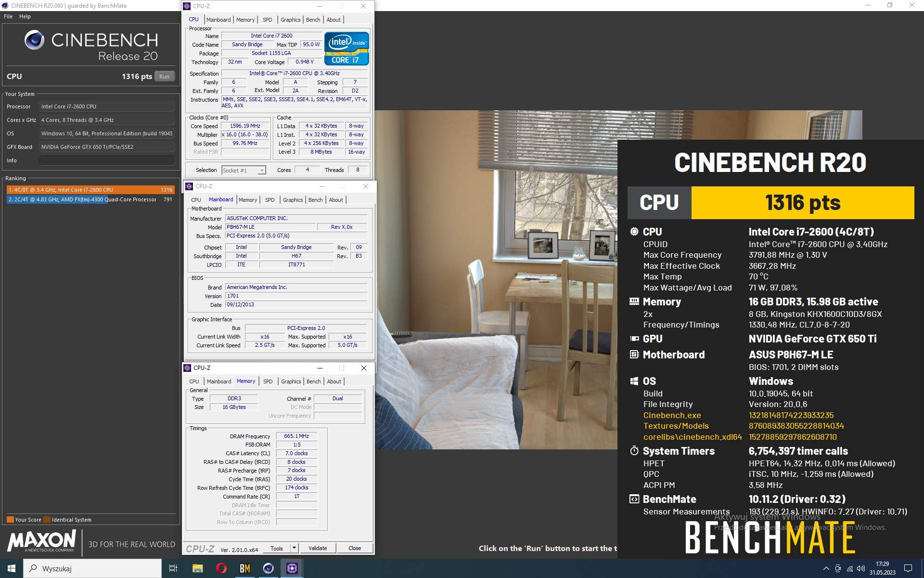Select Graphics tab in top CPU-Z window
The width and height of the screenshot is (924, 578).
pyautogui.click(x=290, y=20)
